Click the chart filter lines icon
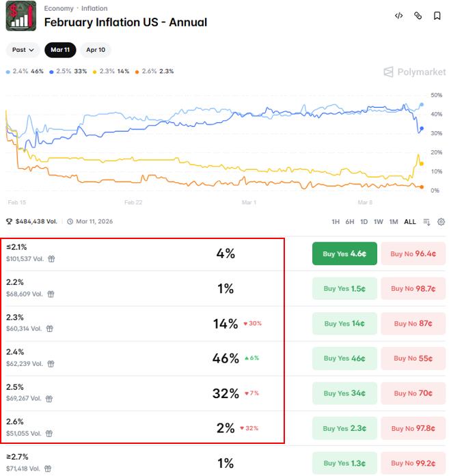The width and height of the screenshot is (451, 476). tap(427, 222)
